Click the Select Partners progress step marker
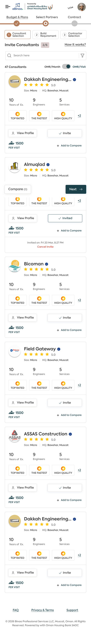This screenshot has height=644, width=91. point(45,24)
